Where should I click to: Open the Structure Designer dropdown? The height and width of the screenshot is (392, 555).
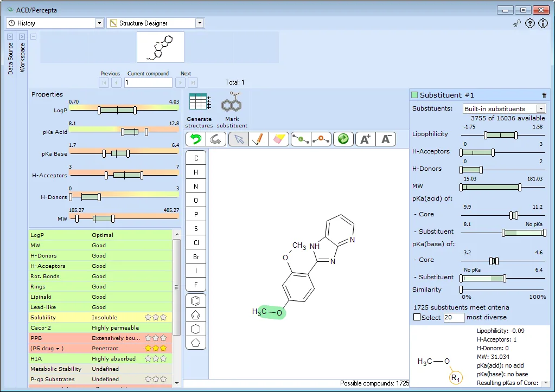200,23
